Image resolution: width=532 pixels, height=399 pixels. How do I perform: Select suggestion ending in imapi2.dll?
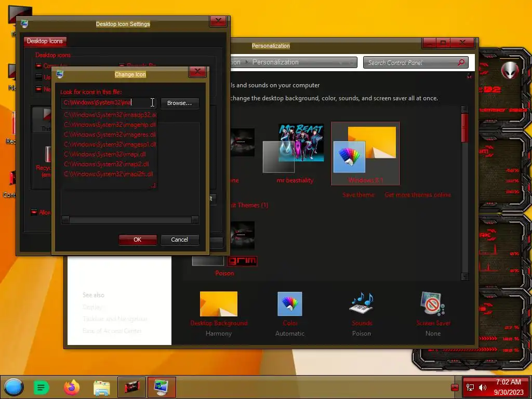tap(110, 164)
